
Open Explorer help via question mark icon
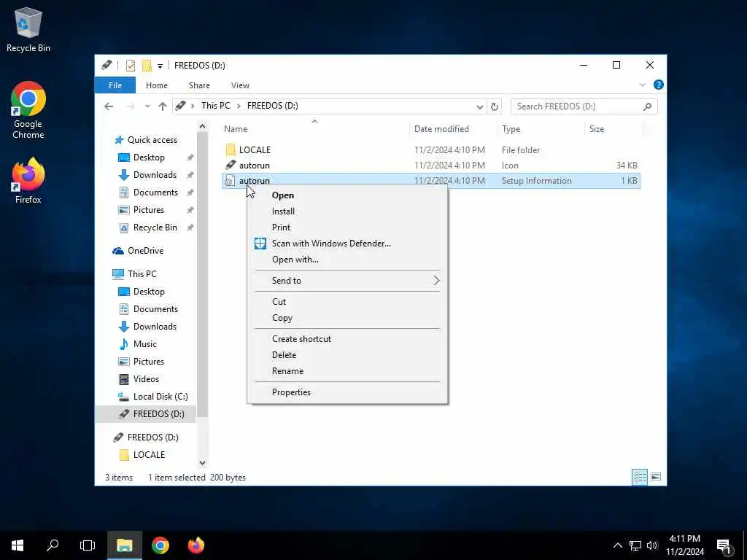(659, 85)
